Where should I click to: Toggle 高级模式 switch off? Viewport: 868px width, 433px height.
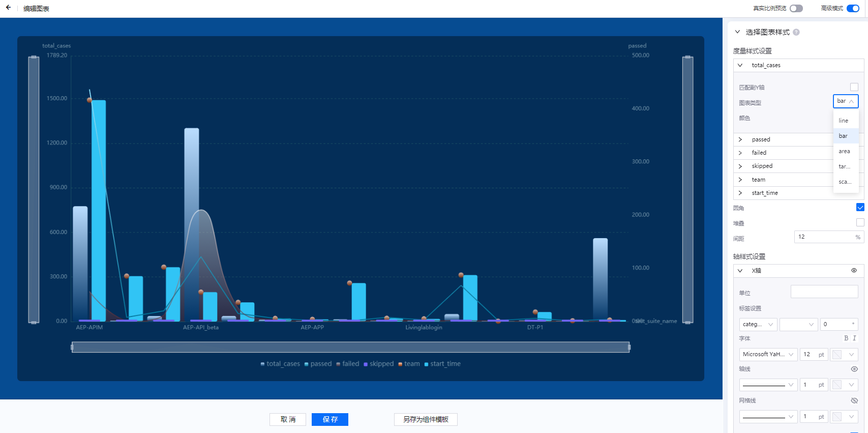click(x=853, y=8)
